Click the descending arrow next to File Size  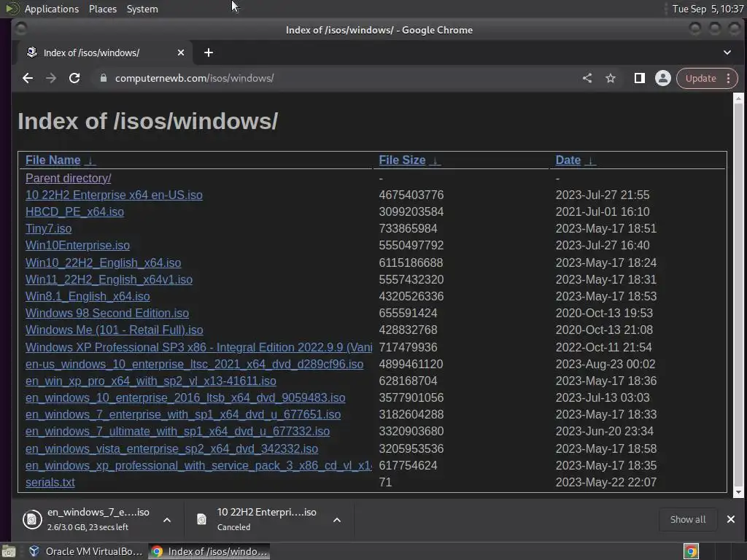[435, 160]
